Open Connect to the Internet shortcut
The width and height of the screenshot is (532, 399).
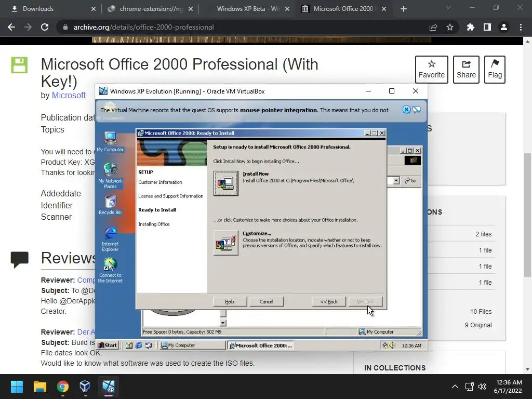[x=110, y=270]
